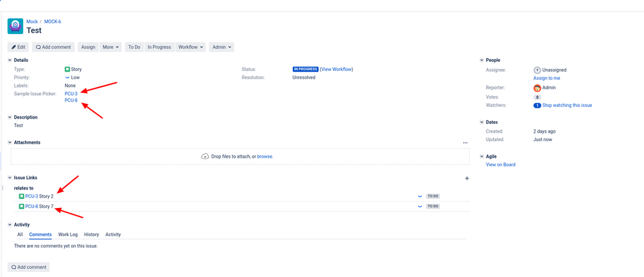Viewport: 644px width, 277px height.
Task: Click the story icon beside PCU-8 Story 7
Action: (x=22, y=206)
